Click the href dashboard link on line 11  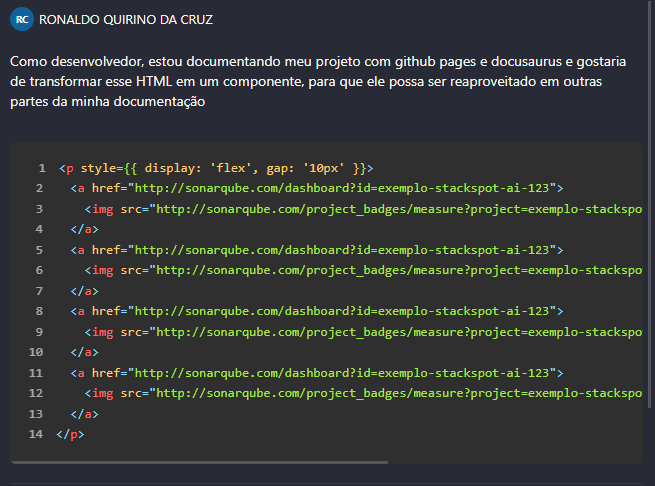pos(317,373)
